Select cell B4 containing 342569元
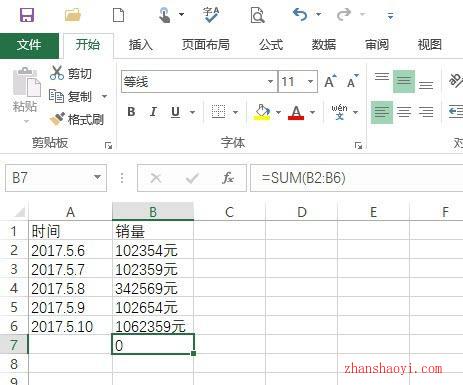 pyautogui.click(x=153, y=288)
